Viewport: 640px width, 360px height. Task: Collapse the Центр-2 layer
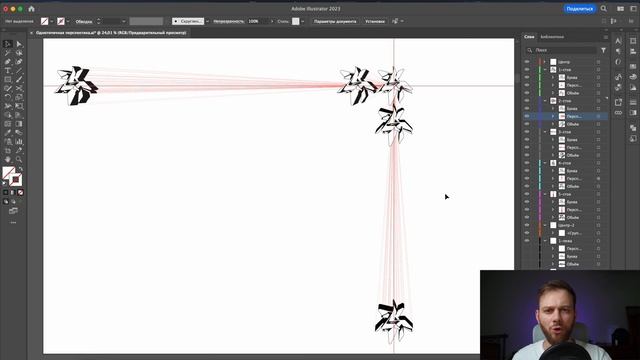(545, 225)
